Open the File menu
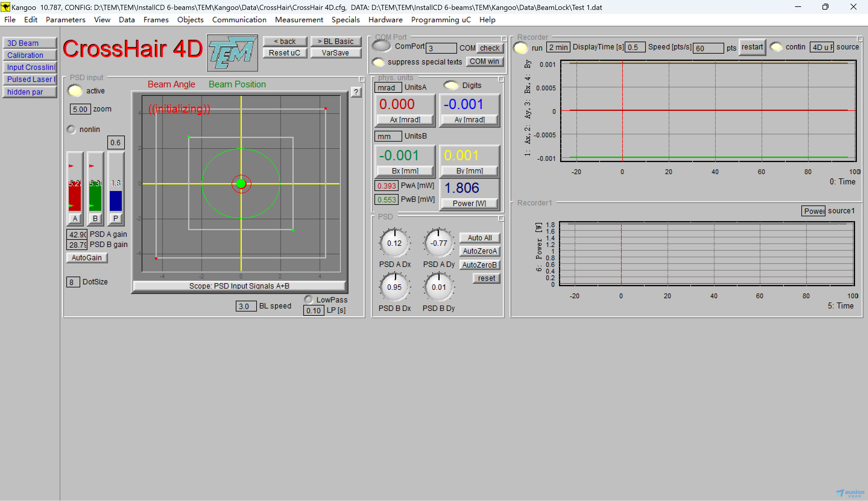868x501 pixels. click(10, 20)
